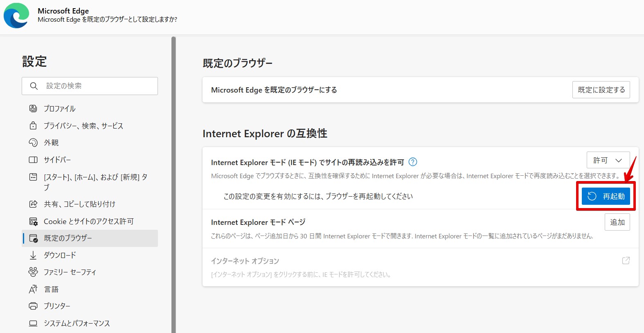Click the external link icon for インターネット オプション

(x=626, y=261)
